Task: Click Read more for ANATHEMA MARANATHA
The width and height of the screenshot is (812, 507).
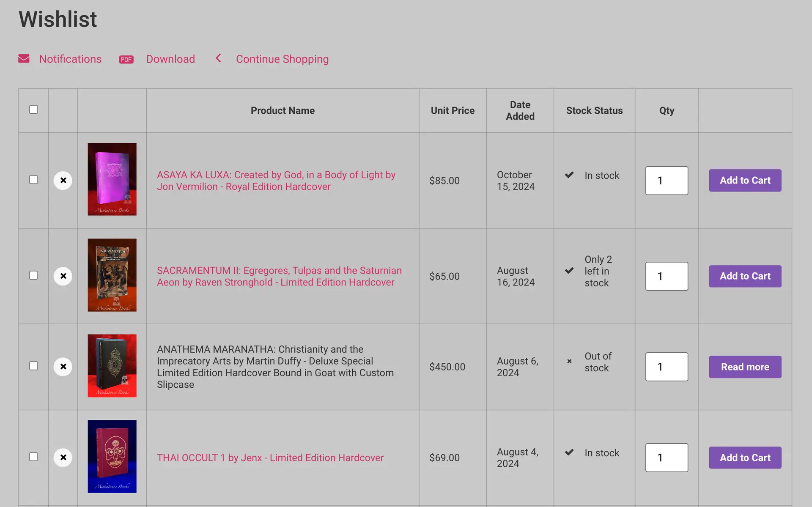Action: [745, 367]
